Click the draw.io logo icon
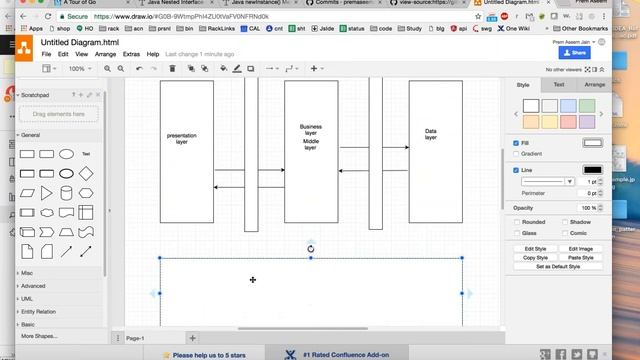This screenshot has height=360, width=640. [24, 48]
